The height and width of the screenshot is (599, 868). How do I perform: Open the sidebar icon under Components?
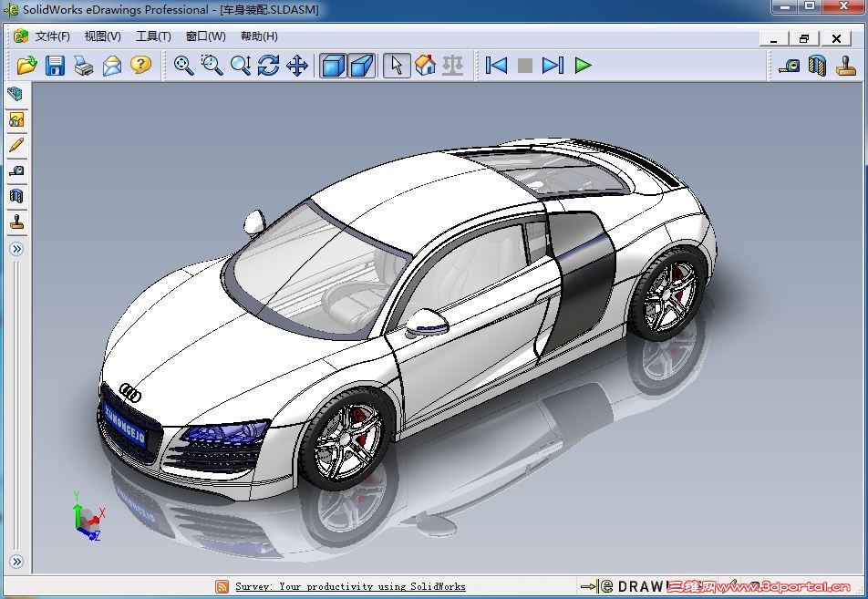16,119
